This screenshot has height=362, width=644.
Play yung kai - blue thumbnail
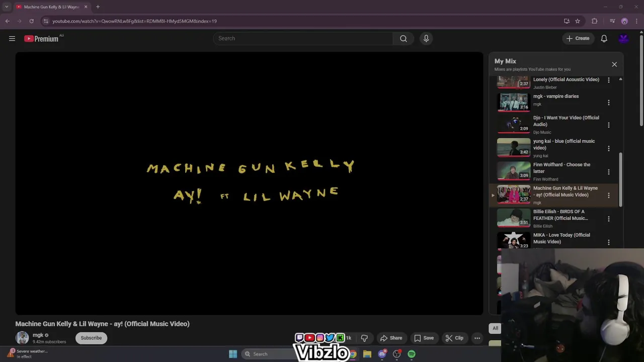tap(514, 148)
